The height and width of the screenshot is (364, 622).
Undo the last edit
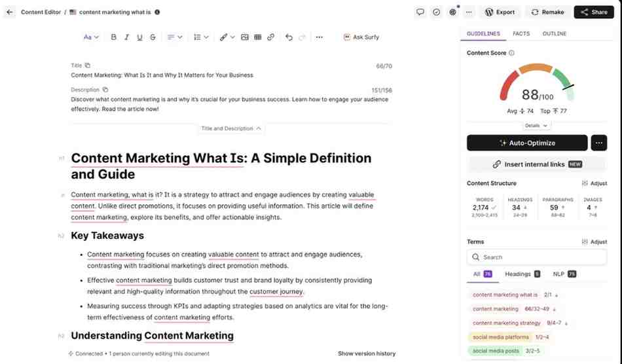coord(289,37)
